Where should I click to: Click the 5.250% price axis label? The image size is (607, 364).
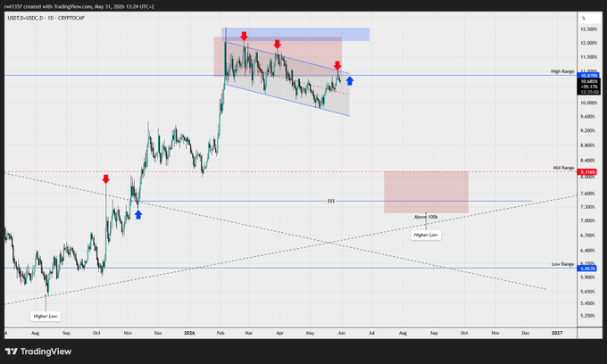(x=587, y=316)
